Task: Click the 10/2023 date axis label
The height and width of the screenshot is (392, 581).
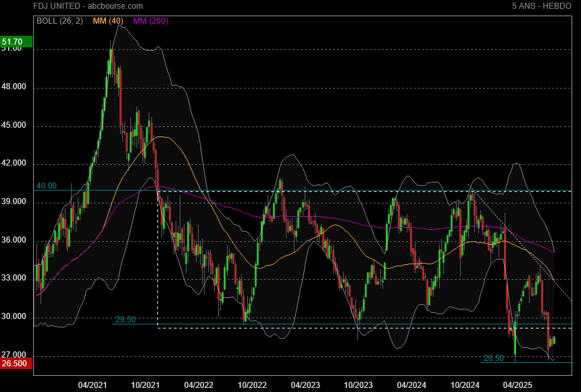Action: [x=358, y=385]
